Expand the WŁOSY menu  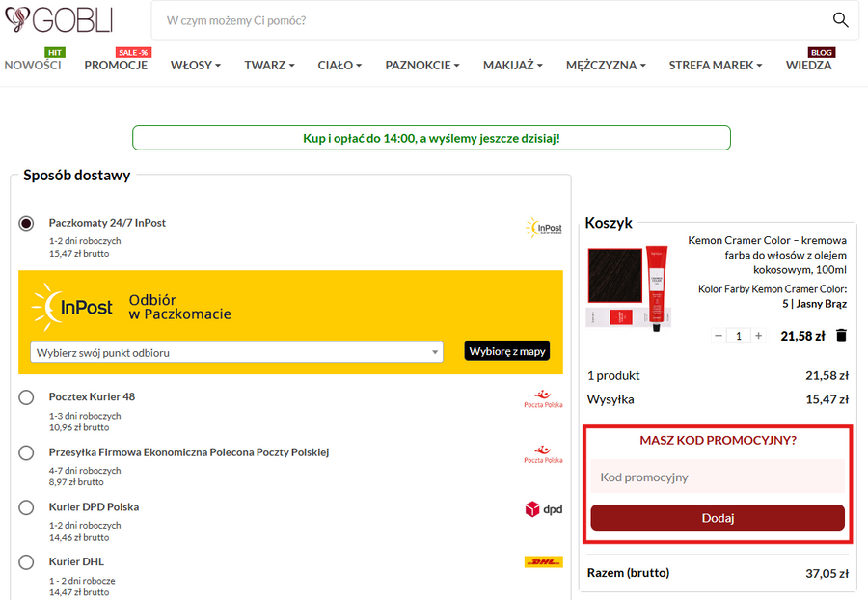[196, 66]
